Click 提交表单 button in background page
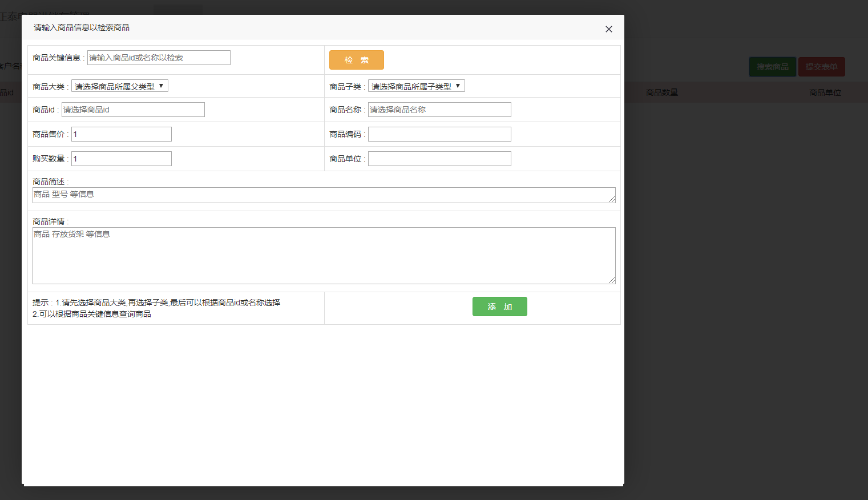The width and height of the screenshot is (868, 500). point(822,67)
